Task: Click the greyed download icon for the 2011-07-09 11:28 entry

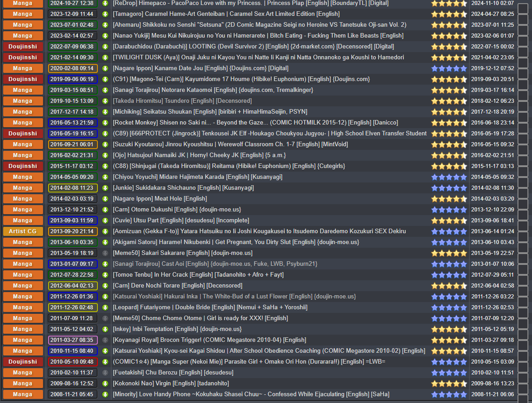Action: [105, 318]
